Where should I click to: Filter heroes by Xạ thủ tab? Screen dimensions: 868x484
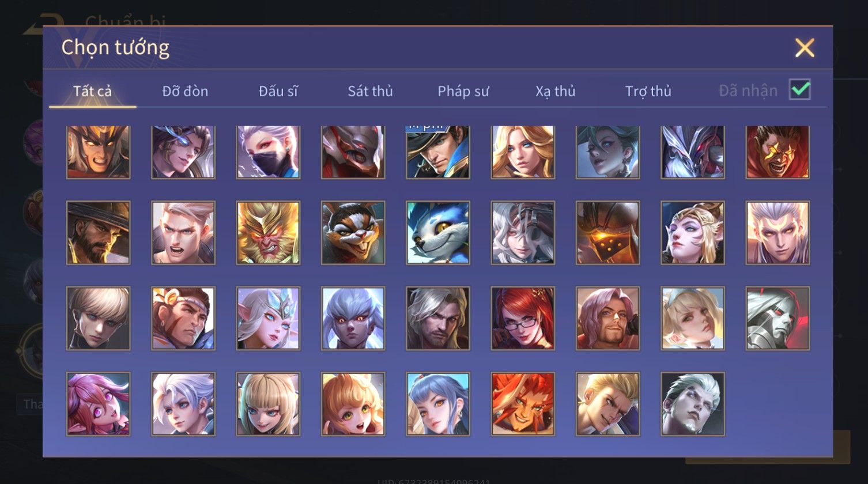pos(555,91)
